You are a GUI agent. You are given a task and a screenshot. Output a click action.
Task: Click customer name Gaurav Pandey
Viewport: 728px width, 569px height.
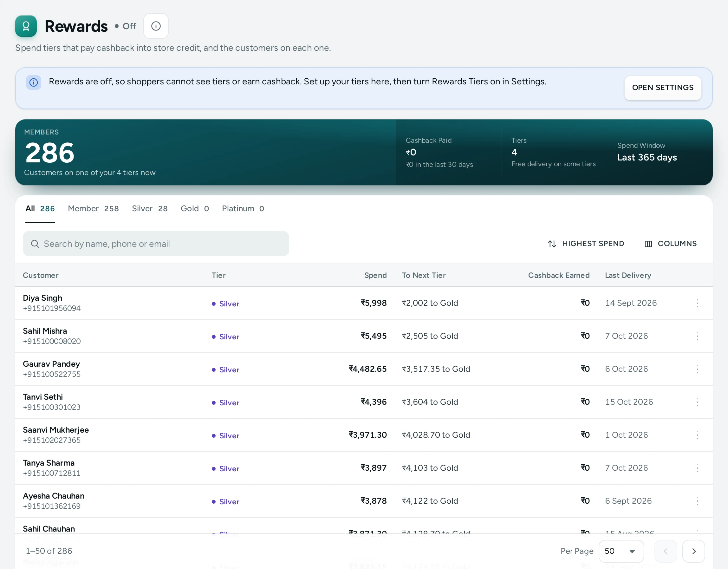click(x=51, y=364)
